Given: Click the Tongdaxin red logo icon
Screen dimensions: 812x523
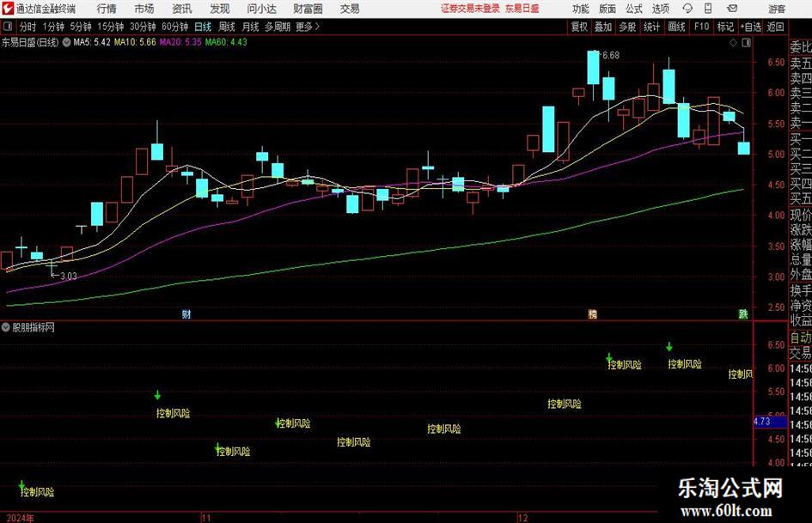Looking at the screenshot, I should pyautogui.click(x=8, y=9).
